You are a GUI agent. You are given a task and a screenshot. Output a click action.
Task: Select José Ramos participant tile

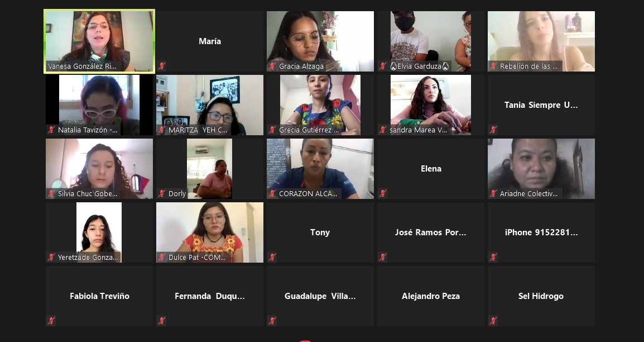(x=431, y=232)
